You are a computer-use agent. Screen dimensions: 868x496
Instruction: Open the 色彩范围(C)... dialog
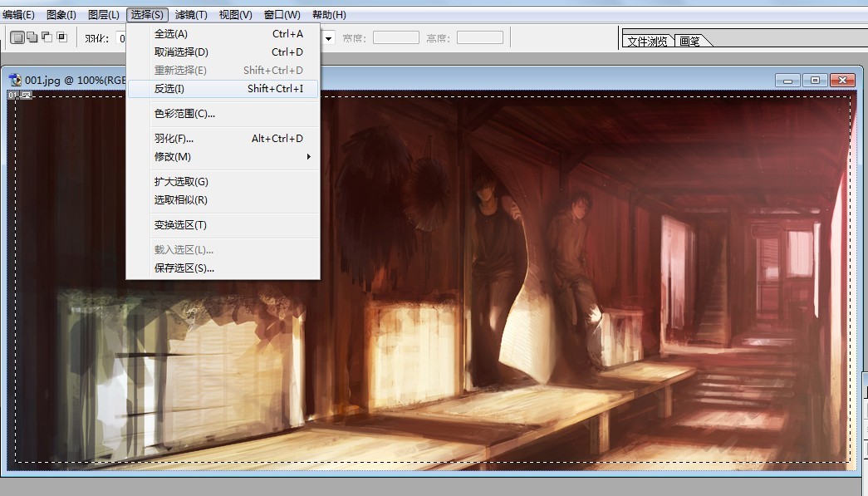click(223, 114)
